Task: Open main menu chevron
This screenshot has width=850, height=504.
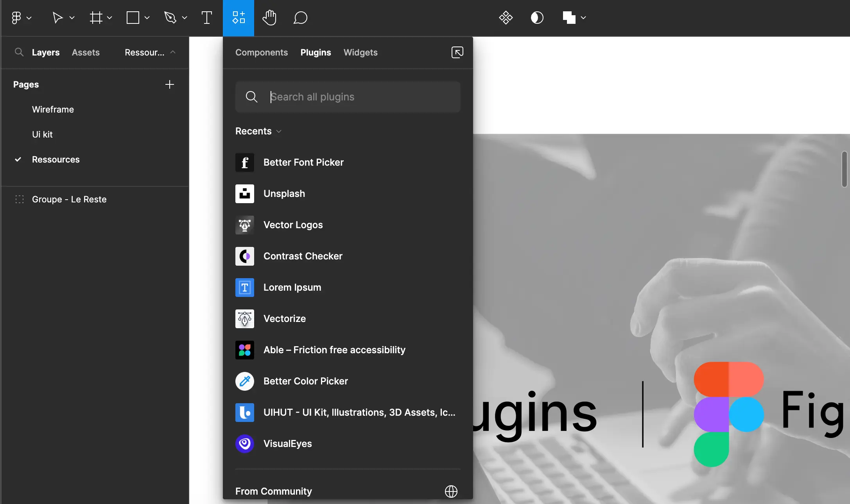Action: coord(29,18)
